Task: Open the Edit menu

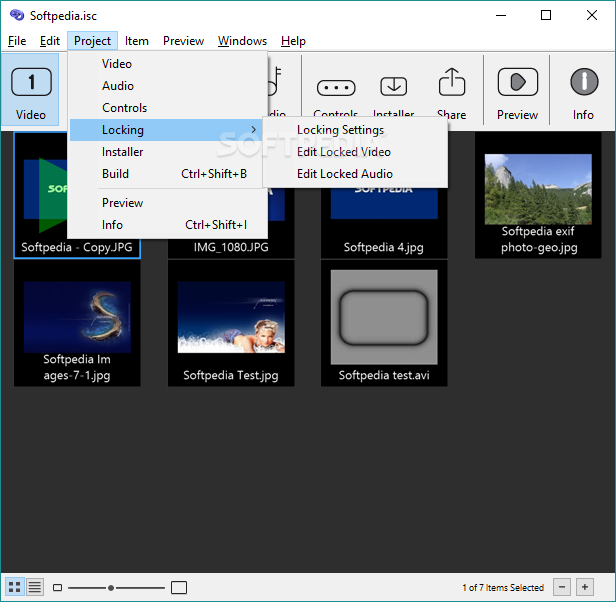Action: [x=50, y=41]
